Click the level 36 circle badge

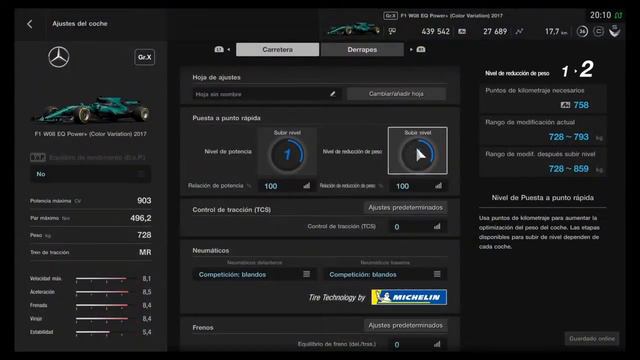click(582, 31)
